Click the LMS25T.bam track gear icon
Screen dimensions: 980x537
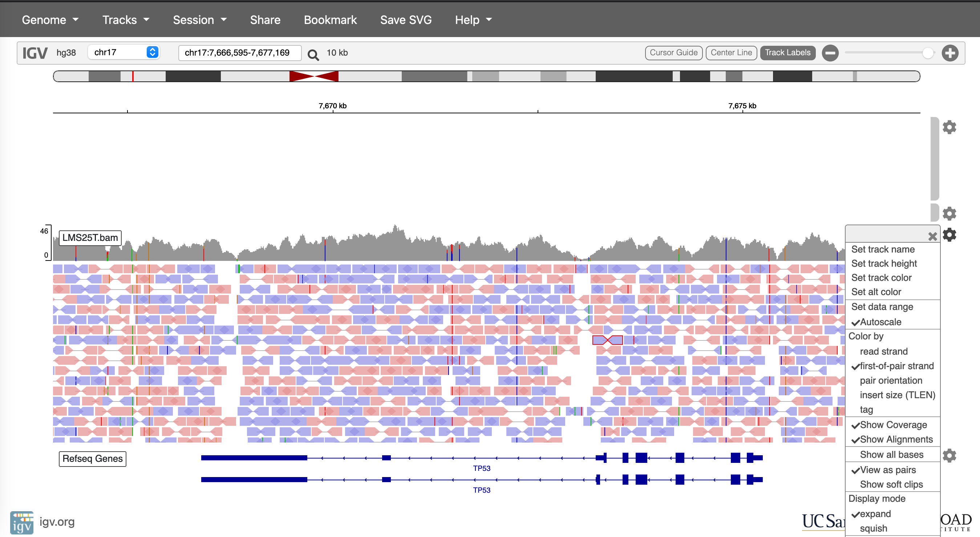tap(949, 235)
